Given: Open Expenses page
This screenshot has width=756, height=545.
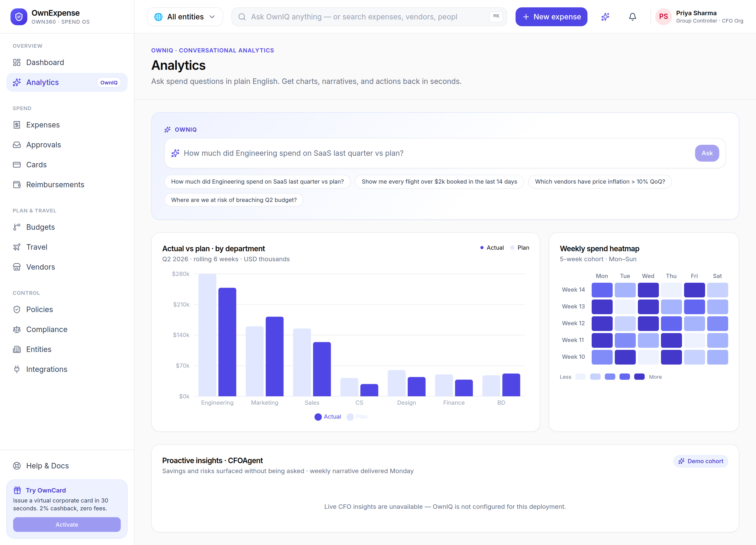Looking at the screenshot, I should [67, 125].
